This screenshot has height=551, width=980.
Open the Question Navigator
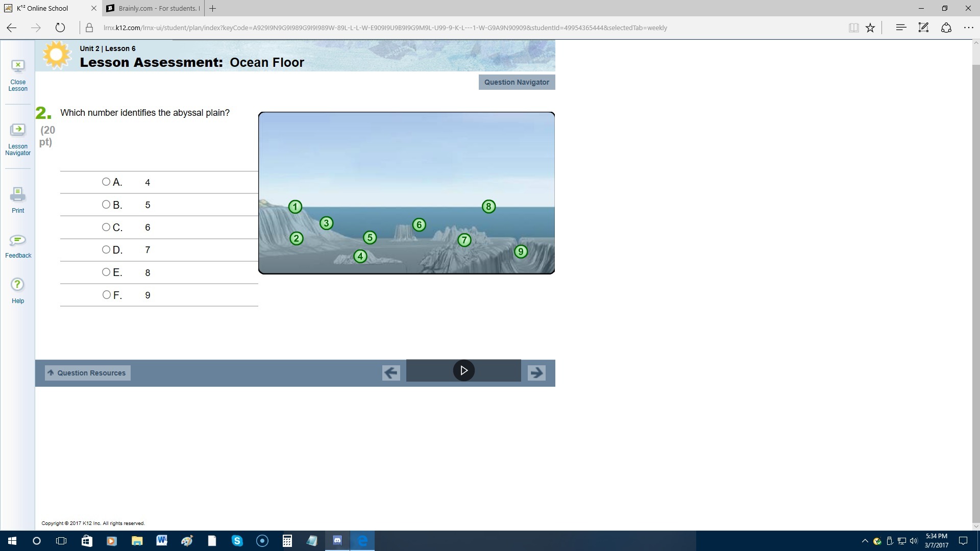pos(517,82)
